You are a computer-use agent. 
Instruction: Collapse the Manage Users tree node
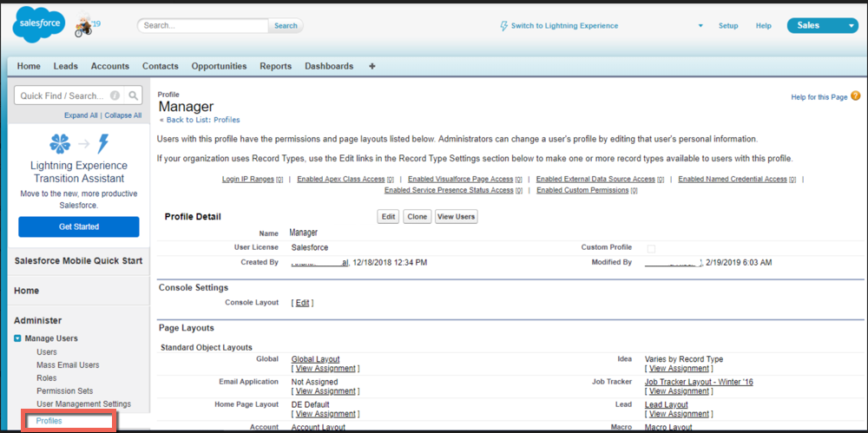tap(17, 338)
